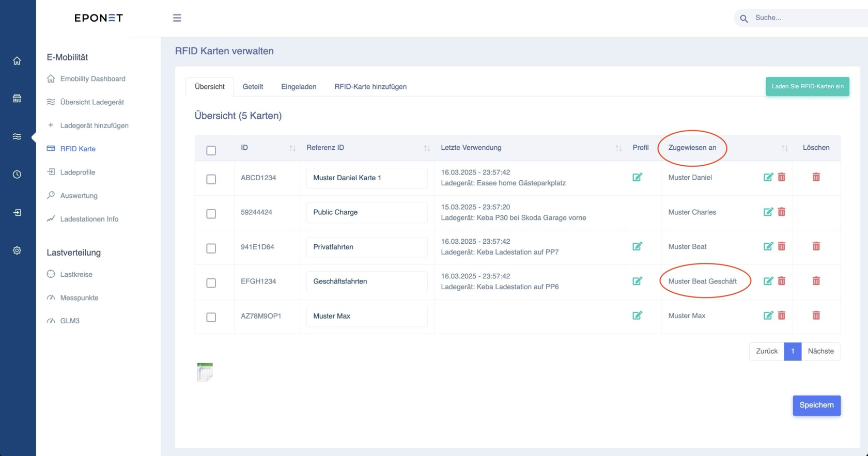Edit the Muster Daniel Karte 1 reference field
Screen dimensions: 868x456
tap(367, 178)
